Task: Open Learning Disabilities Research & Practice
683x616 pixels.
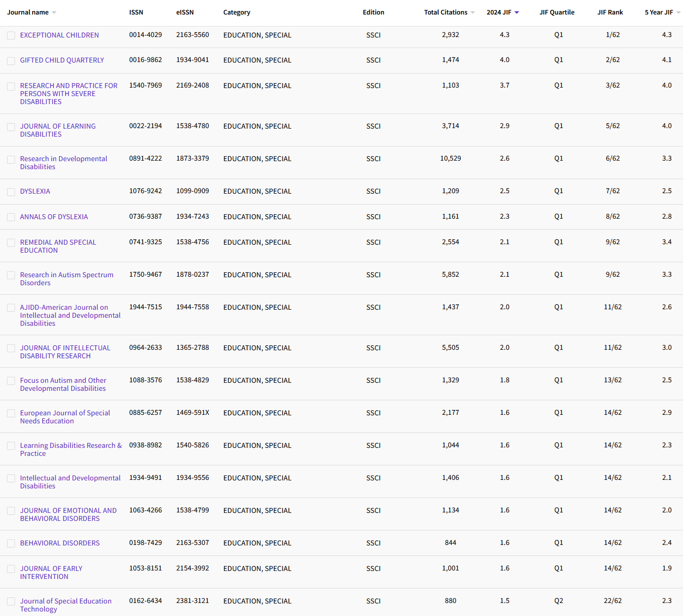Action: pyautogui.click(x=71, y=449)
